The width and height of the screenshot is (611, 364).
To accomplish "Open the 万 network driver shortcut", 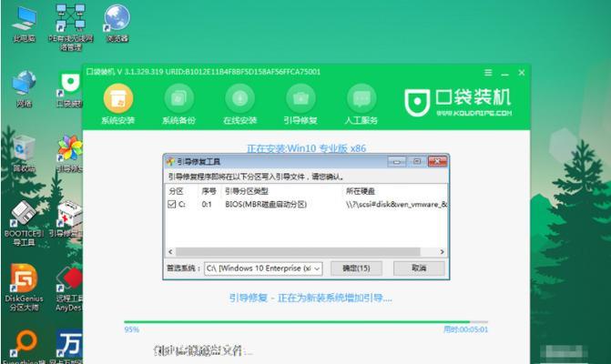I will 68,348.
